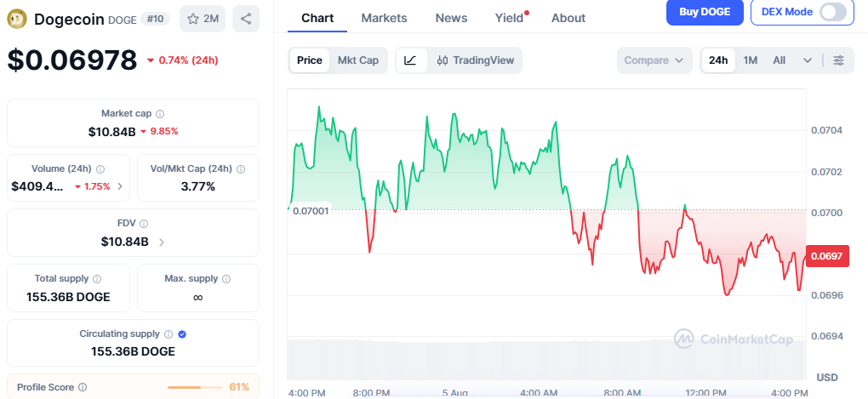Toggle DEX Mode switch
The image size is (868, 399).
[832, 12]
